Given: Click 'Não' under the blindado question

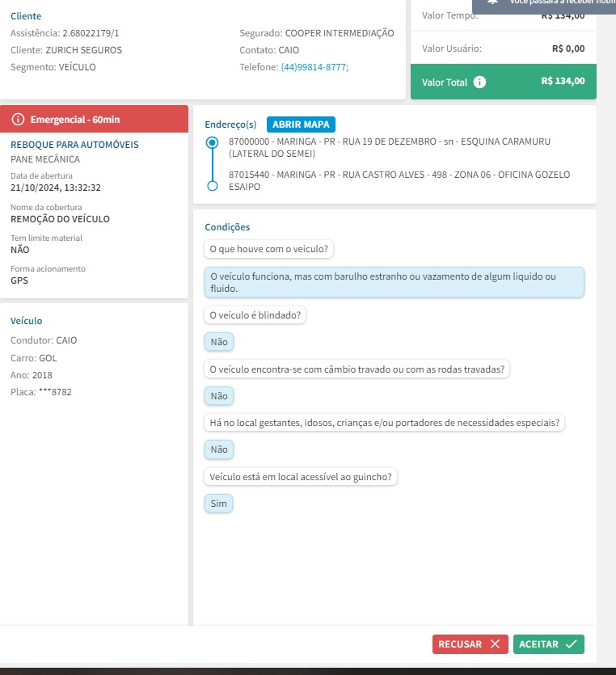Looking at the screenshot, I should [x=218, y=342].
